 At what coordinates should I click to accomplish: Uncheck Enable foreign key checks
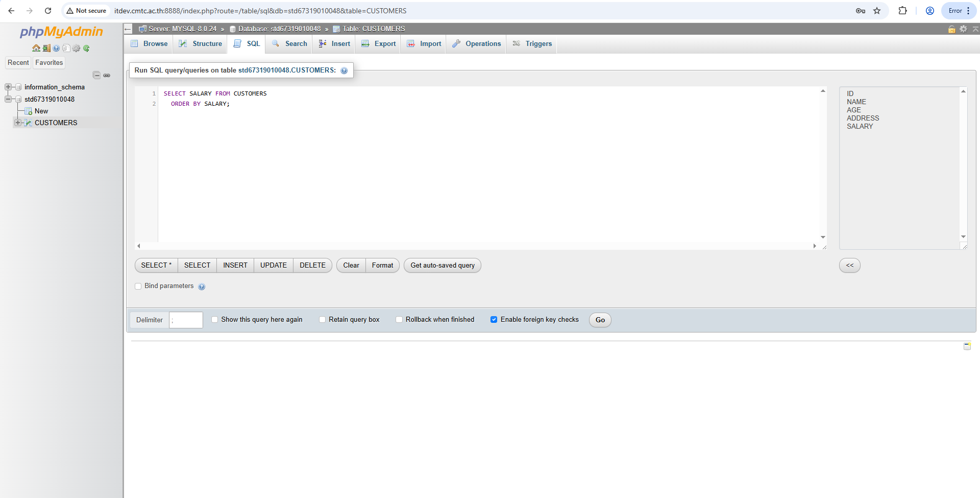click(494, 320)
